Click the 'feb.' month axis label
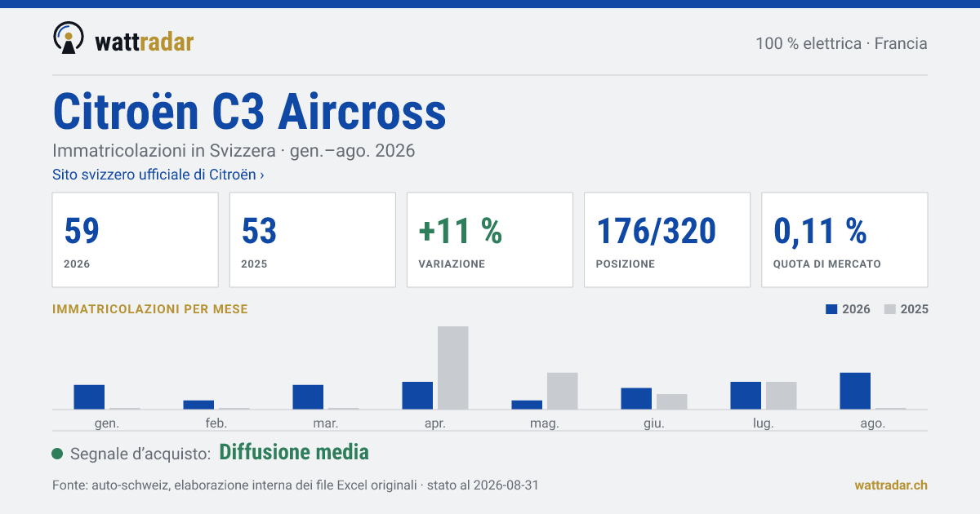Screen dimensions: 980x514 (216, 423)
